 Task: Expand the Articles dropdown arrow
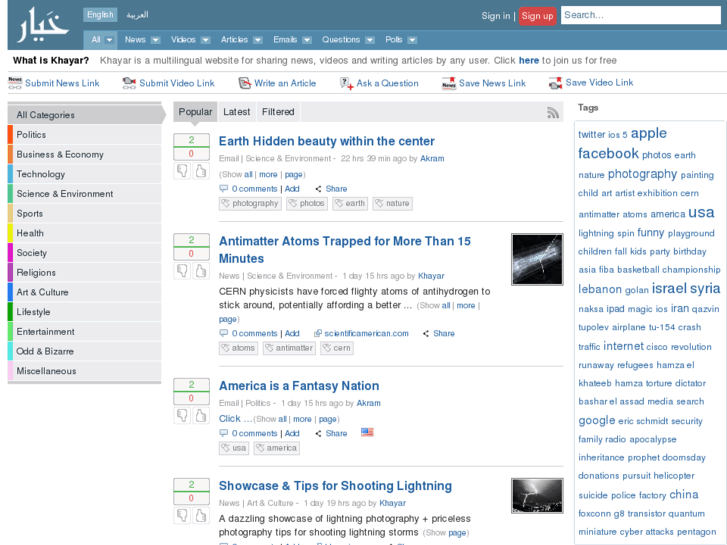click(x=258, y=40)
